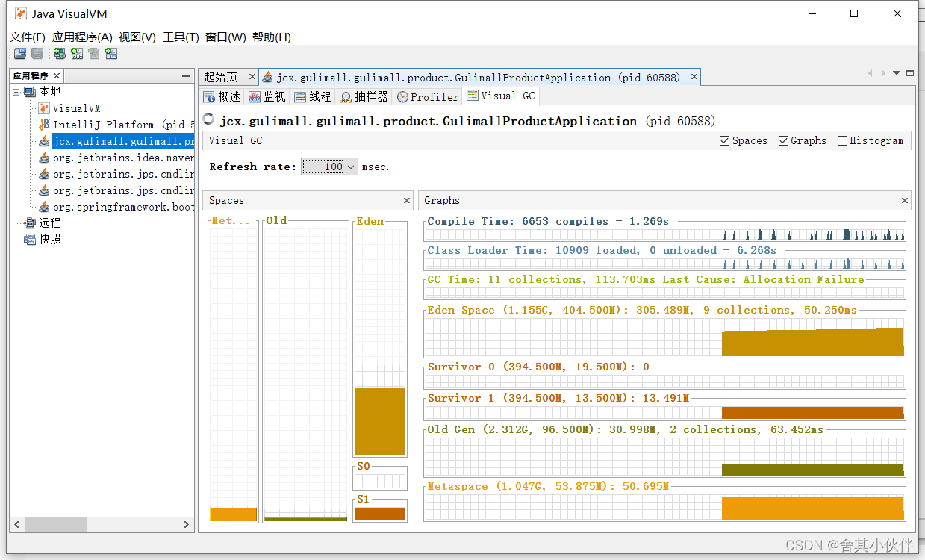Image resolution: width=925 pixels, height=560 pixels.
Task: Click the Add Remote Host toolbar icon
Action: (59, 54)
